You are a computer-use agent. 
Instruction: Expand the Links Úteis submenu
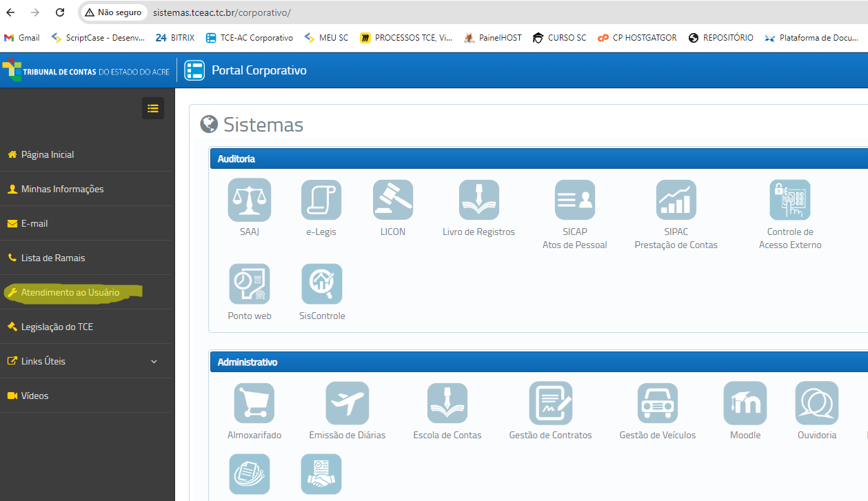(x=85, y=361)
